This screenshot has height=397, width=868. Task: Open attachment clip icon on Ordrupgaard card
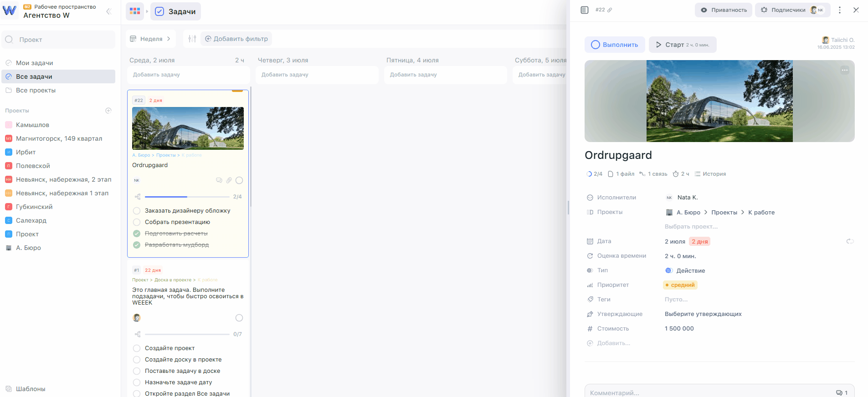[229, 180]
